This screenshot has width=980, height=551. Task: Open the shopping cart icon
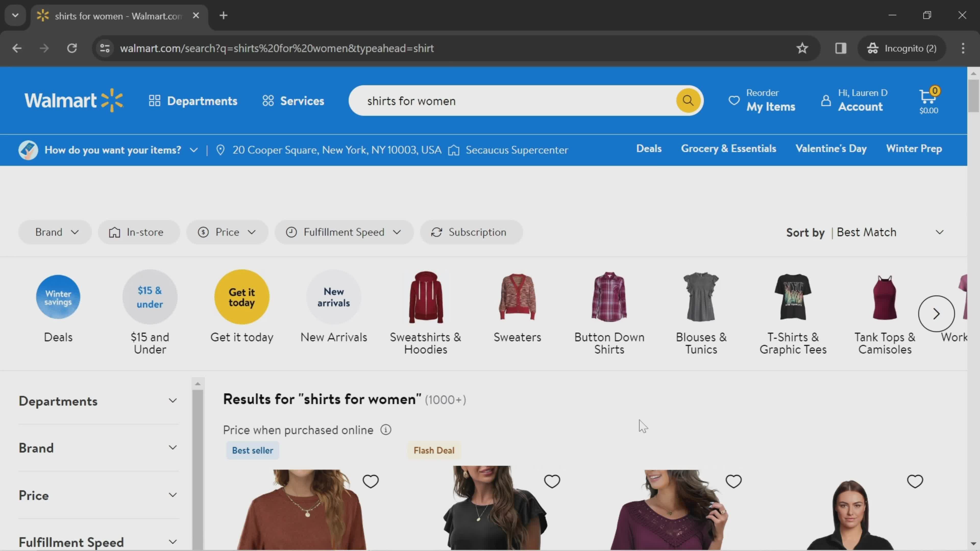point(928,101)
